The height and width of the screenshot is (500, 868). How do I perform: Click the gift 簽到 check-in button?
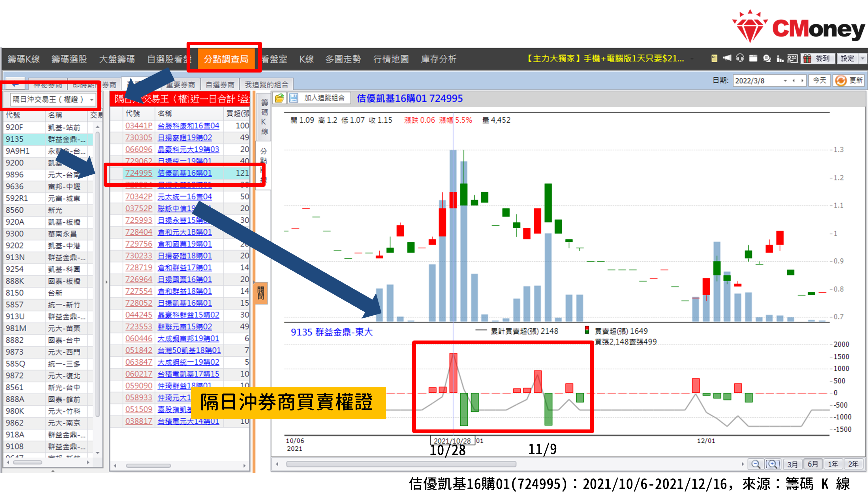818,58
